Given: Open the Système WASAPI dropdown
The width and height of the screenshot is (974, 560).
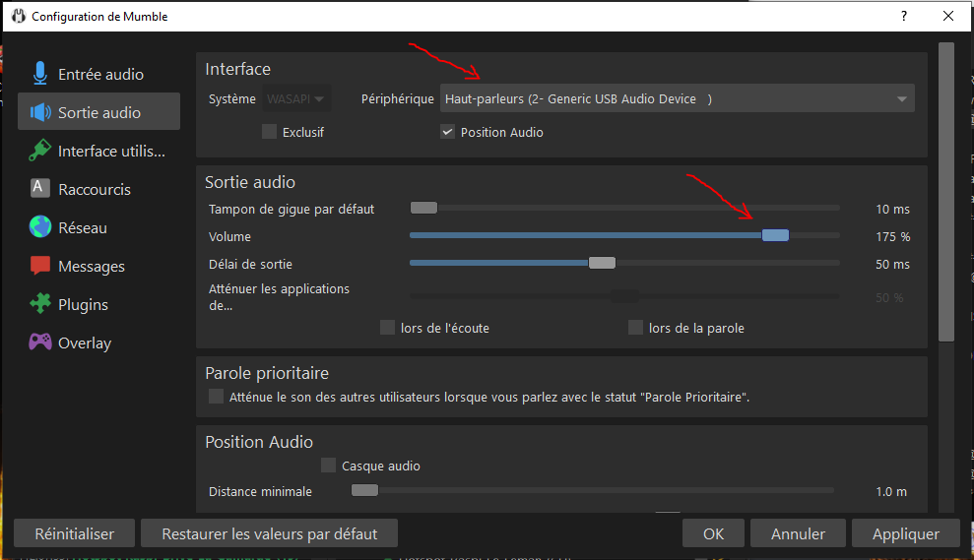Looking at the screenshot, I should point(295,98).
